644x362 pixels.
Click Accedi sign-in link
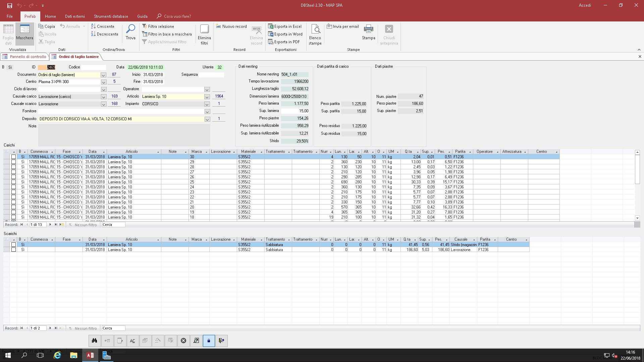click(585, 5)
